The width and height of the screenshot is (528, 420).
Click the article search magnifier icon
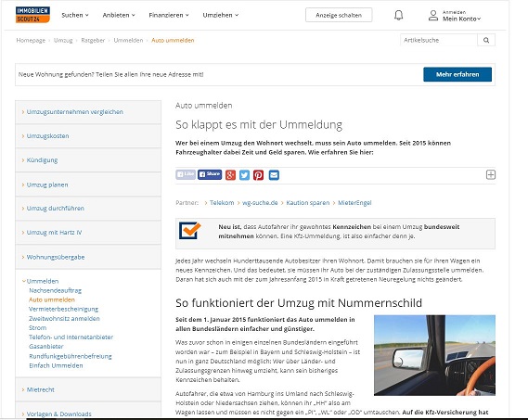pos(486,40)
